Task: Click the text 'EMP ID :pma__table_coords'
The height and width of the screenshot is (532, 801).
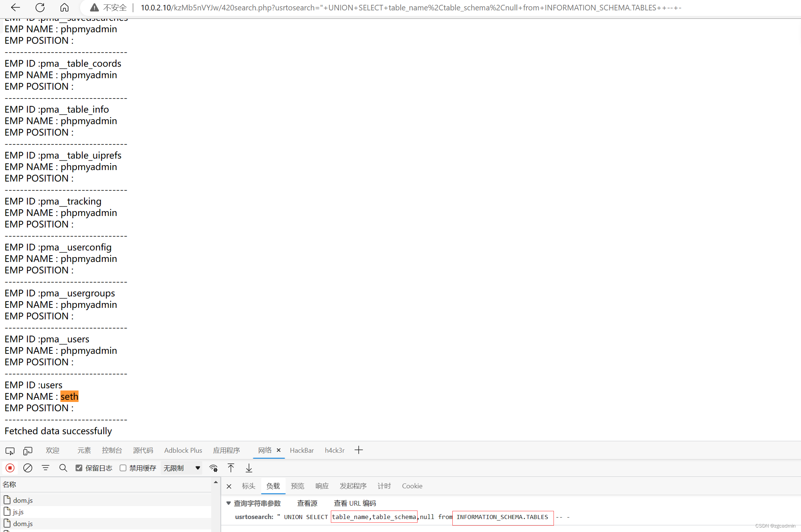Action: (x=63, y=63)
